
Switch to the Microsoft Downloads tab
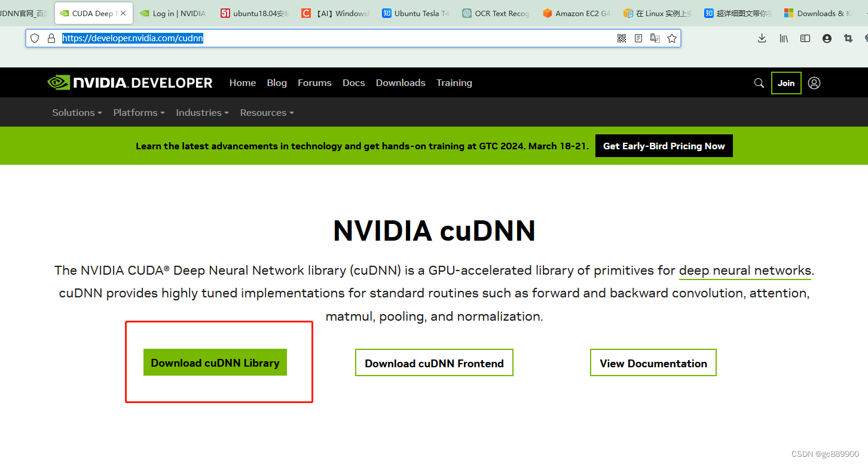[818, 13]
